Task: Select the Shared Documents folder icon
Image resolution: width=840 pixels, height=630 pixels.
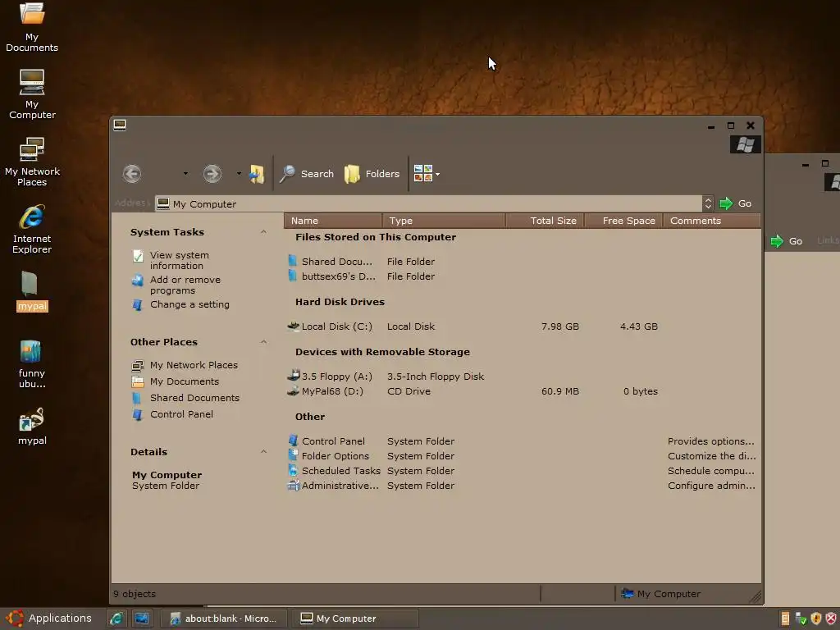Action: (x=293, y=261)
